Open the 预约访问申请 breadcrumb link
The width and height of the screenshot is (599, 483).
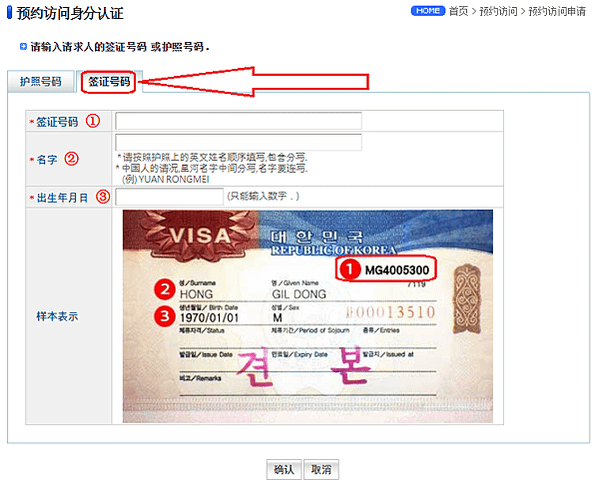557,11
